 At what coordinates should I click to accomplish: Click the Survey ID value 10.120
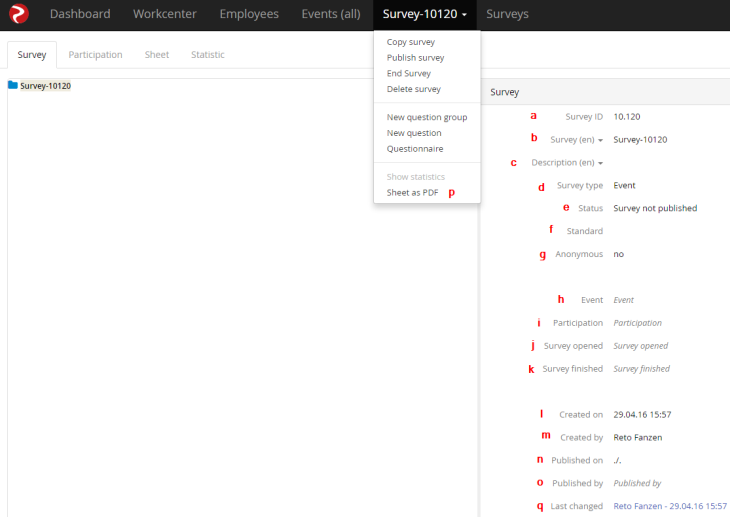point(627,117)
